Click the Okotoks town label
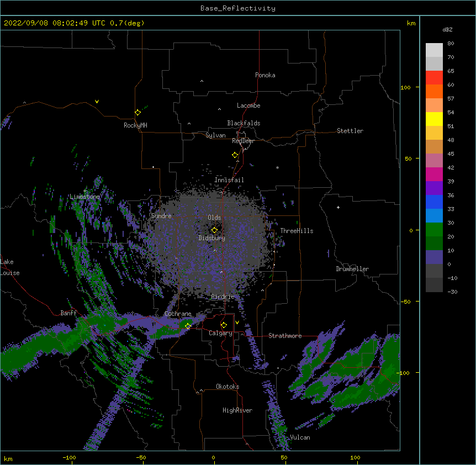Viewport: 476px width, 465px height. [x=228, y=387]
